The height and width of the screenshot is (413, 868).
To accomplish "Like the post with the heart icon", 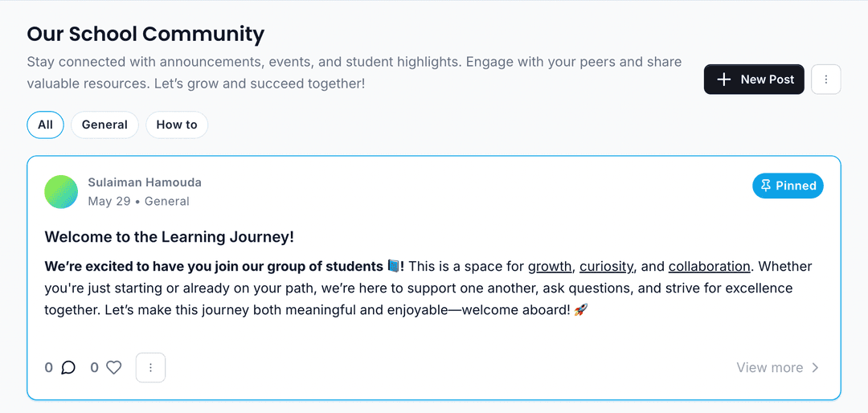I will pyautogui.click(x=113, y=368).
